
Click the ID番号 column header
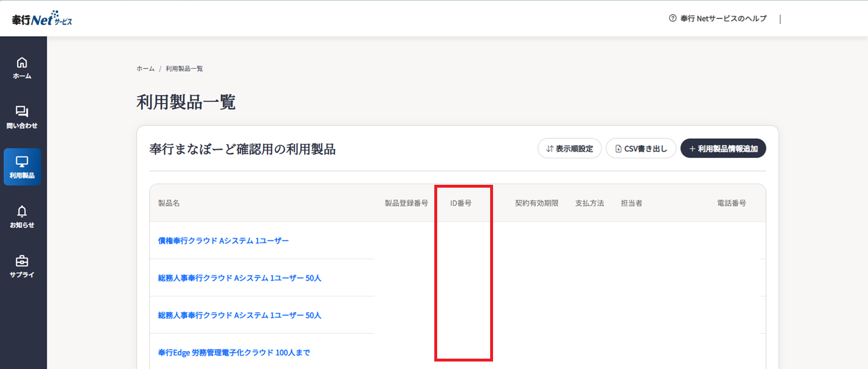click(461, 203)
